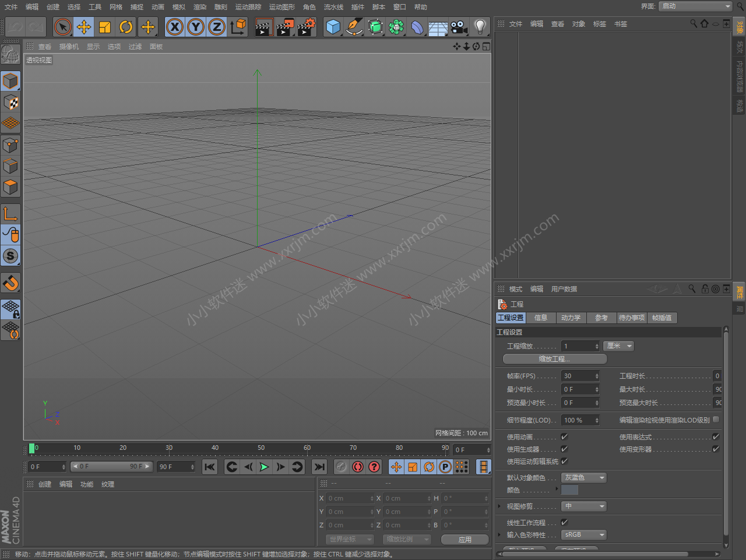Toggle Z axis lock

(x=217, y=27)
